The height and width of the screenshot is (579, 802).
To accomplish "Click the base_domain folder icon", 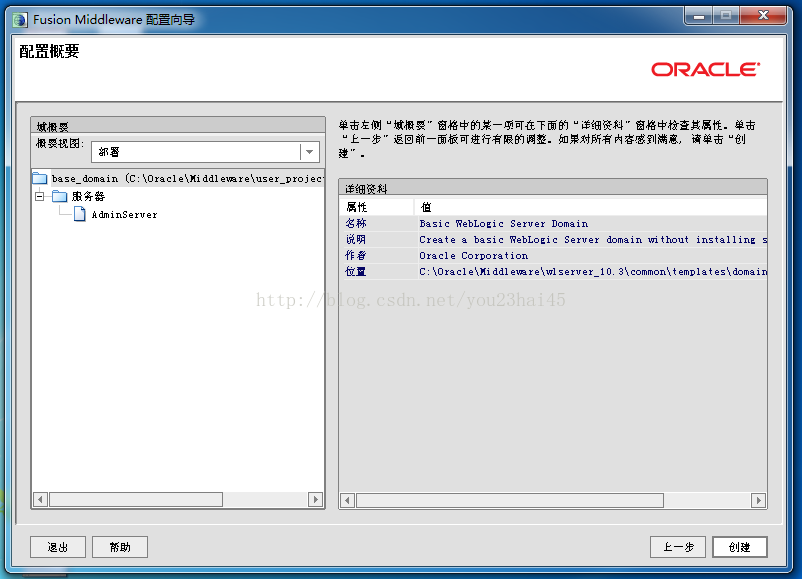I will click(x=39, y=179).
